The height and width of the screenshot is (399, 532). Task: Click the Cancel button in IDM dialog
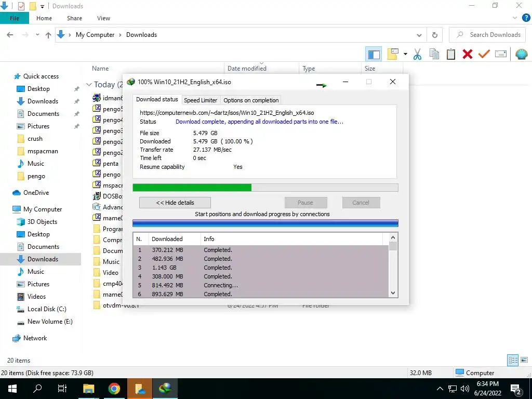coord(361,203)
